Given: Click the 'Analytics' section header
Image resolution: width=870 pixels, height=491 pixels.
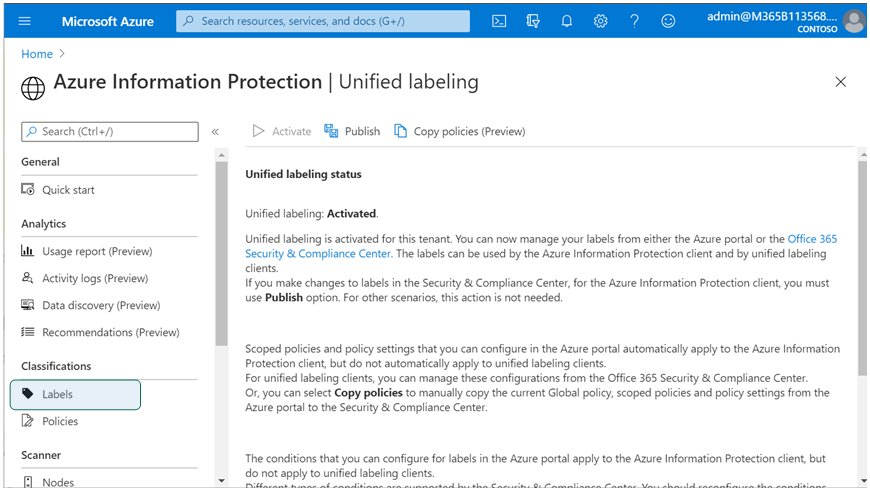Looking at the screenshot, I should (43, 224).
